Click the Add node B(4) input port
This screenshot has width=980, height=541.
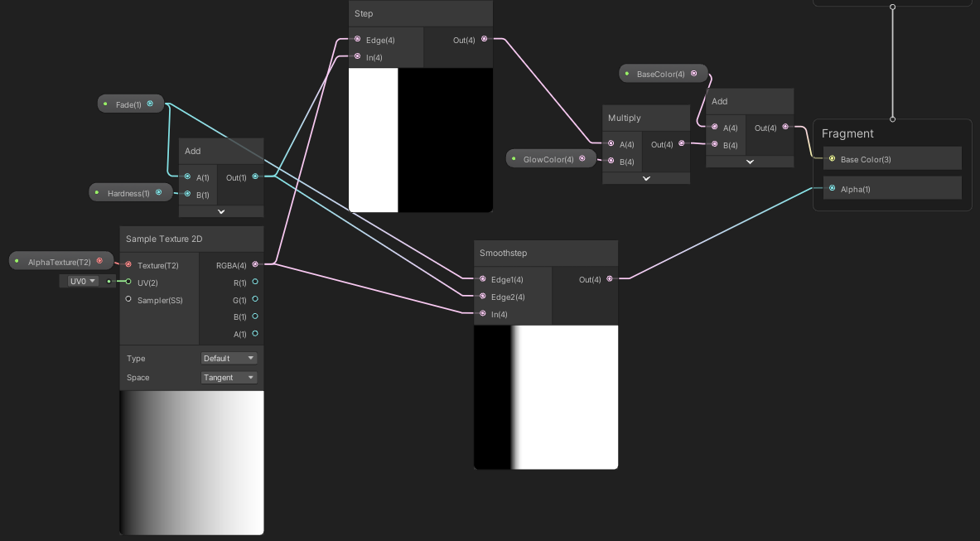tap(715, 144)
